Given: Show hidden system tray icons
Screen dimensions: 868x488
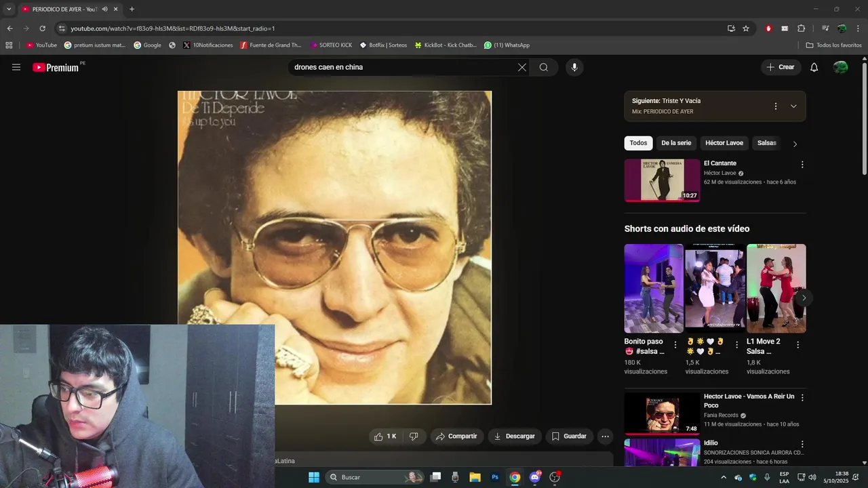Looking at the screenshot, I should coord(723,477).
